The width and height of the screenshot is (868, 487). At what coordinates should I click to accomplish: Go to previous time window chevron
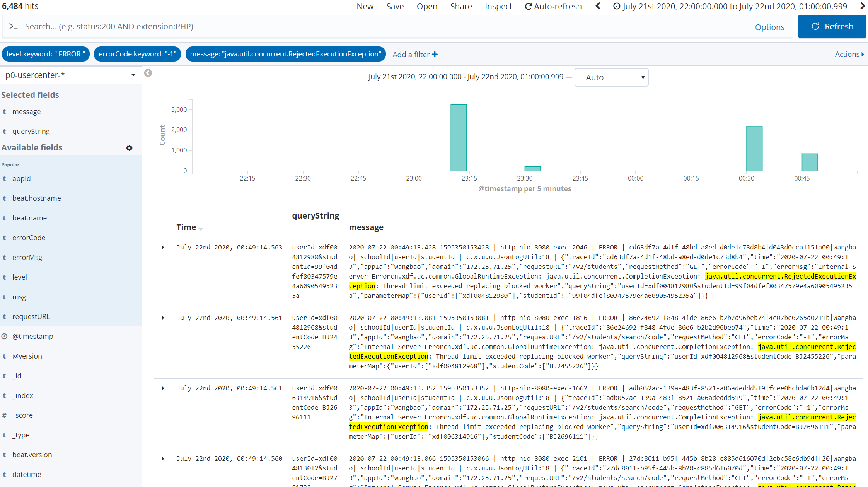598,6
